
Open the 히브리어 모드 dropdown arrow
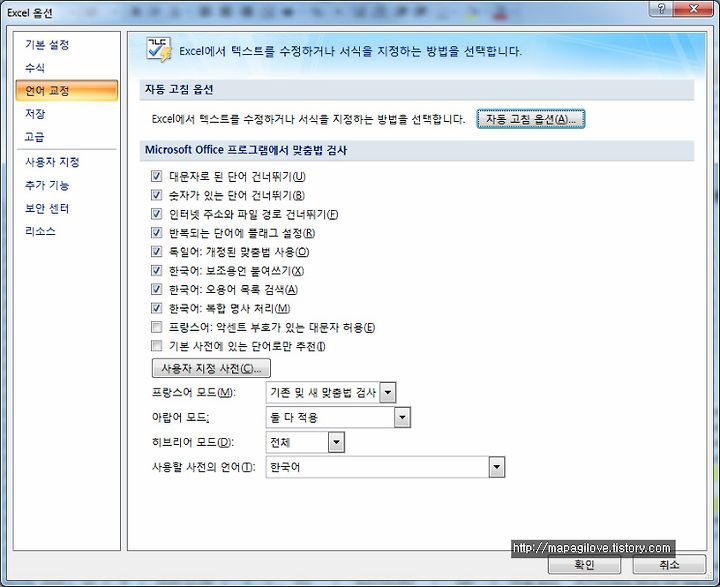pyautogui.click(x=337, y=442)
